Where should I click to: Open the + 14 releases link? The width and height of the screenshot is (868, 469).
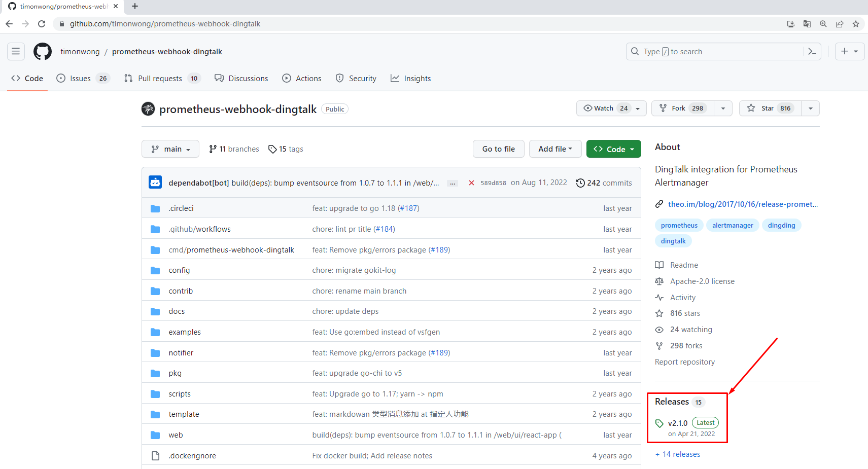coord(678,454)
